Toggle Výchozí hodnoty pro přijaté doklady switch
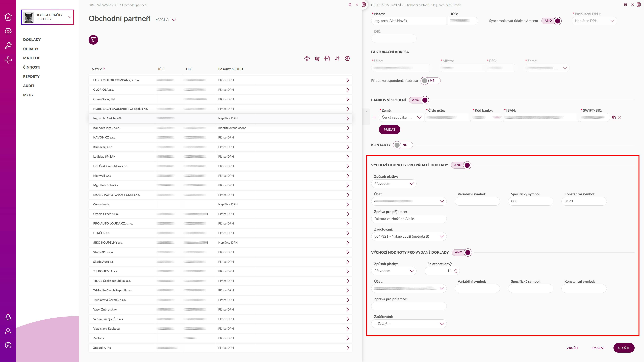The image size is (644, 362). 461,165
